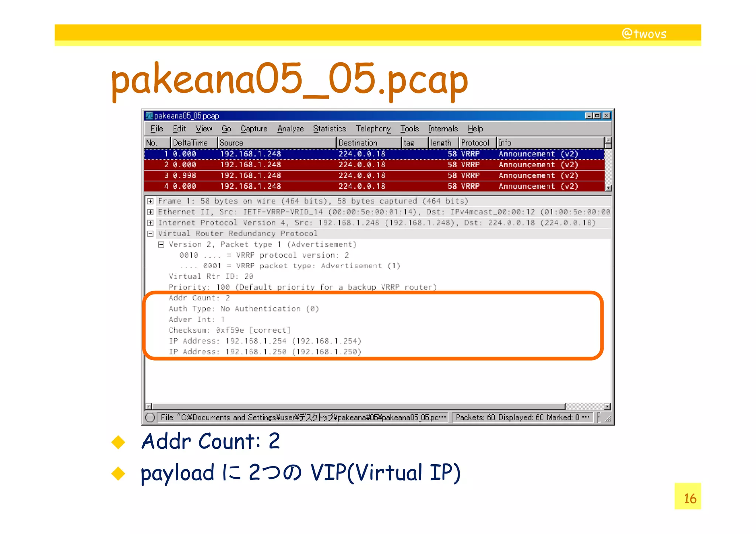This screenshot has height=534, width=756.
Task: Select the Checksum: 0xf59e line
Action: (x=230, y=330)
